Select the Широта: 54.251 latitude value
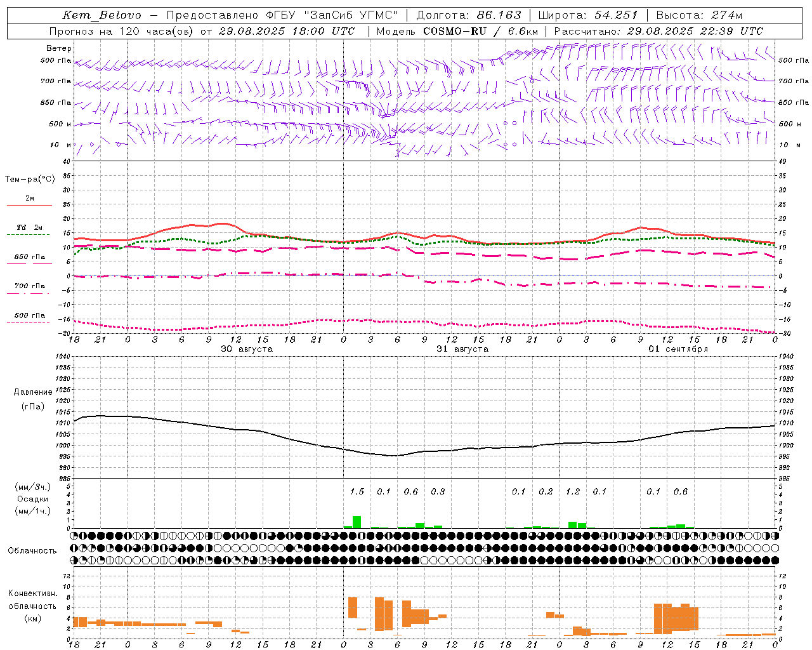 click(588, 15)
